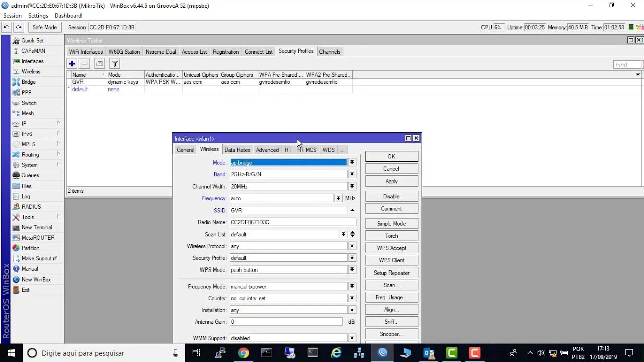
Task: Expand the IP submenu in sidebar
Action: [x=58, y=123]
